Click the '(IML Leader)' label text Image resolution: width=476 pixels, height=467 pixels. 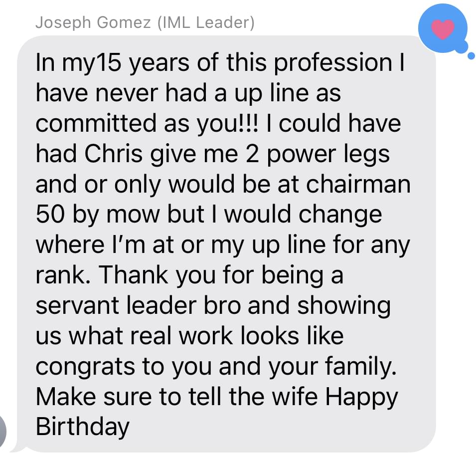pyautogui.click(x=206, y=23)
